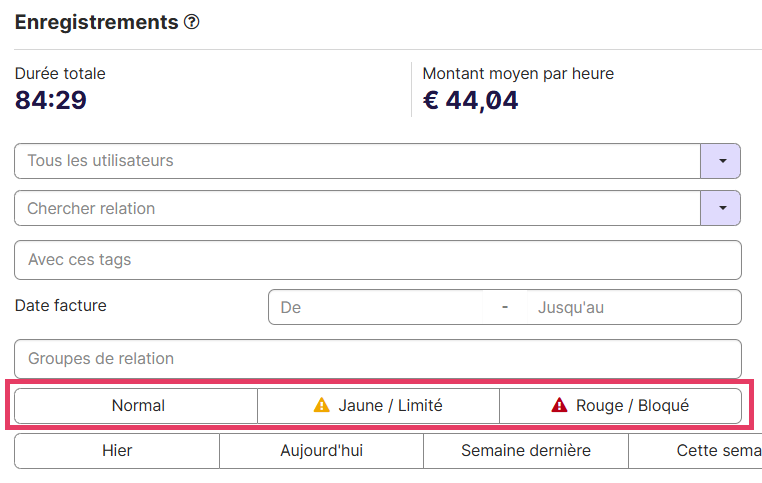Click the Avec ces tags field
The image size is (762, 483).
coord(378,260)
